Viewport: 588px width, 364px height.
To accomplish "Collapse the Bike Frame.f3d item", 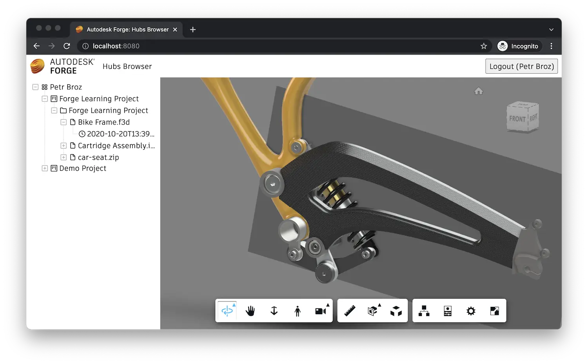I will 64,122.
